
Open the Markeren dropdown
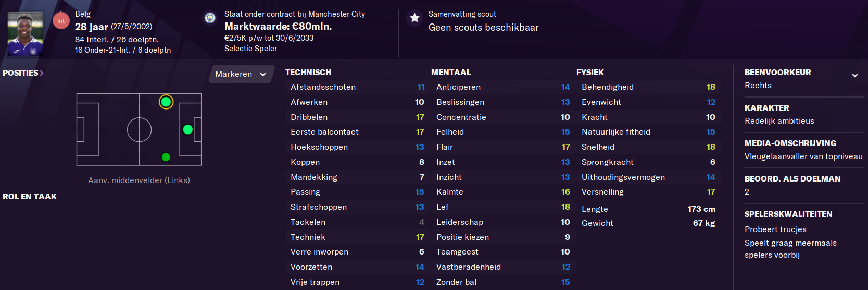click(241, 74)
